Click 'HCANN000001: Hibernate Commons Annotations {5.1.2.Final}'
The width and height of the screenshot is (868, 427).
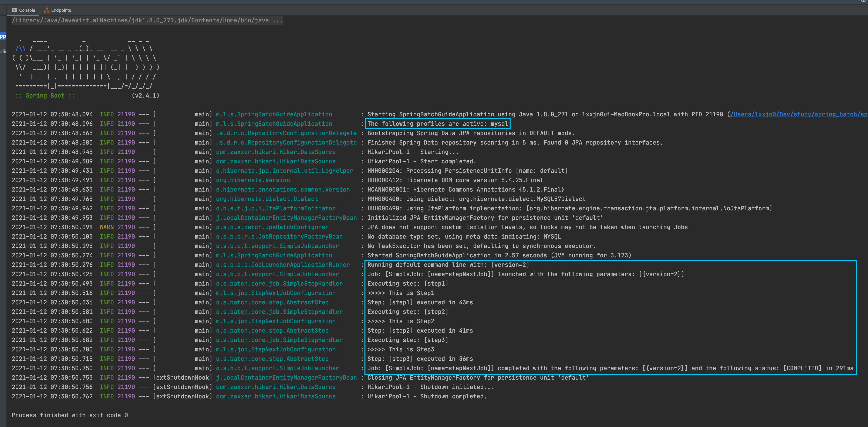pos(466,190)
